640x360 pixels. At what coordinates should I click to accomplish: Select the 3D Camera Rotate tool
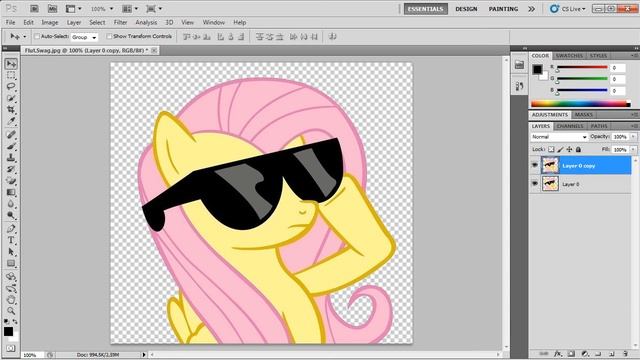11,289
